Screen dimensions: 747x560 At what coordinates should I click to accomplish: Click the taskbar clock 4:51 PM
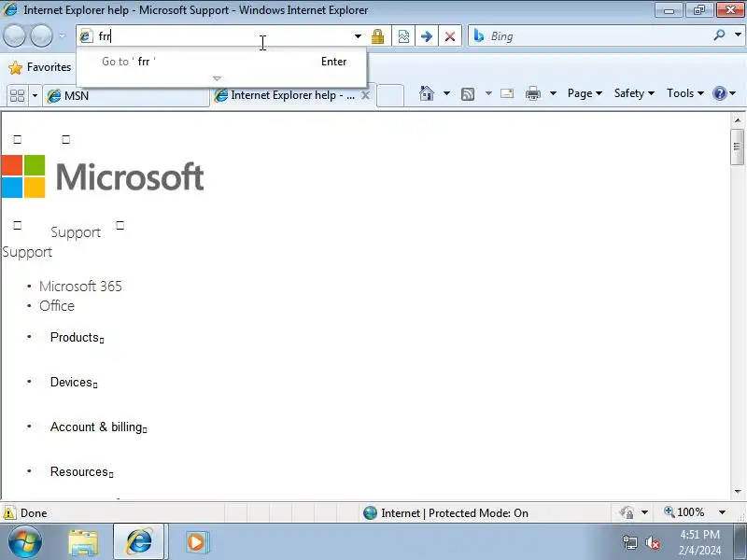click(699, 534)
